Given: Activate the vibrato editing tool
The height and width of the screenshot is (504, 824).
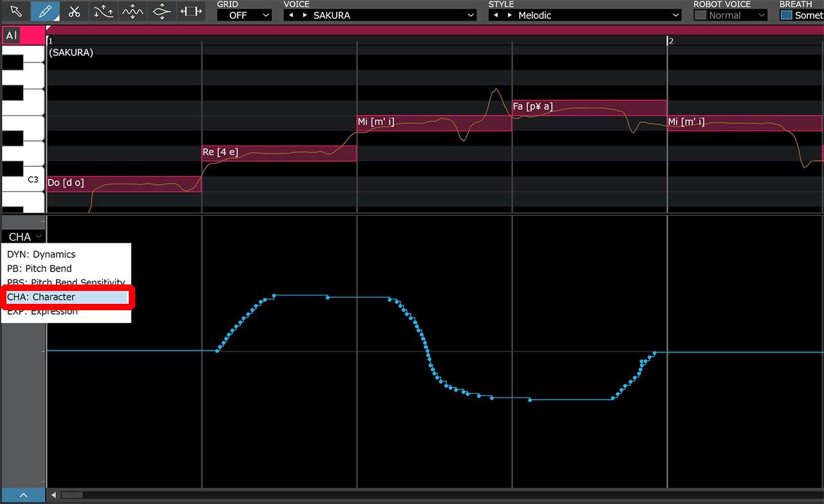Looking at the screenshot, I should [131, 11].
